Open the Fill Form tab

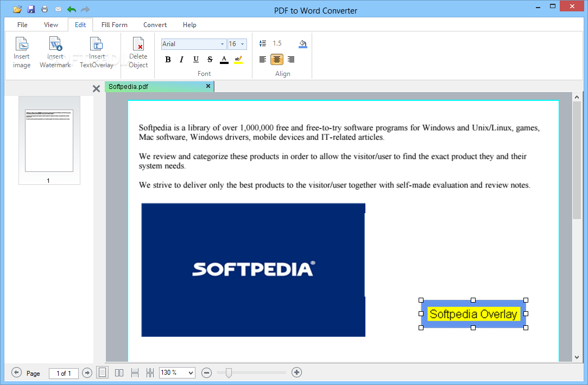[115, 25]
